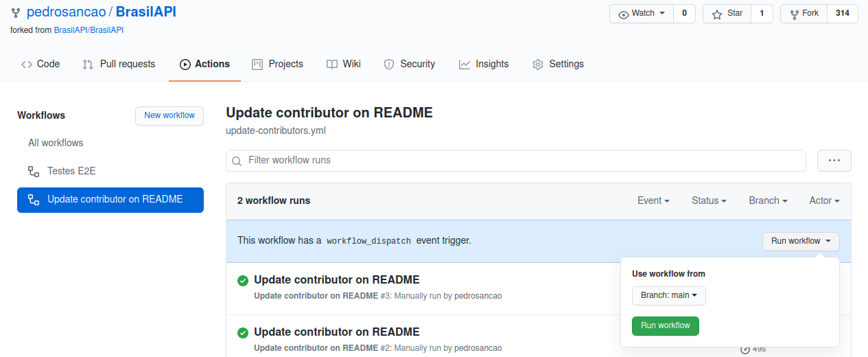868x357 pixels.
Task: Open the Watch notifications dropdown
Action: tap(642, 14)
